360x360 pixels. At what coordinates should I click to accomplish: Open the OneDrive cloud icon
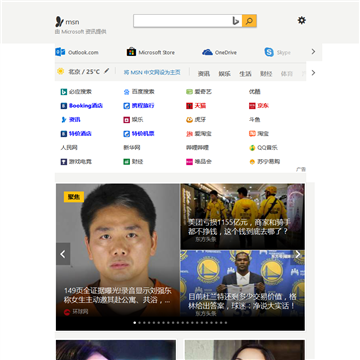(207, 52)
